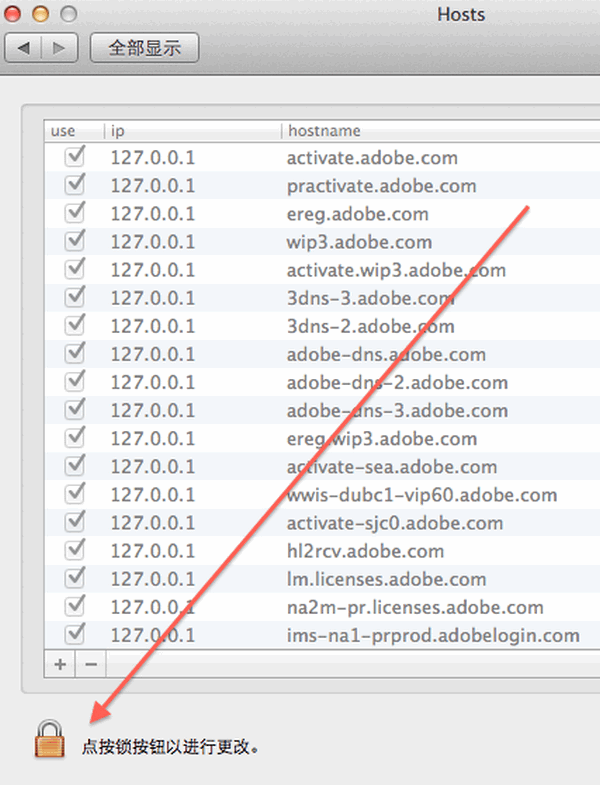Viewport: 600px width, 785px height.
Task: Select hostname 3dns-2.adobe.com
Action: tap(371, 326)
